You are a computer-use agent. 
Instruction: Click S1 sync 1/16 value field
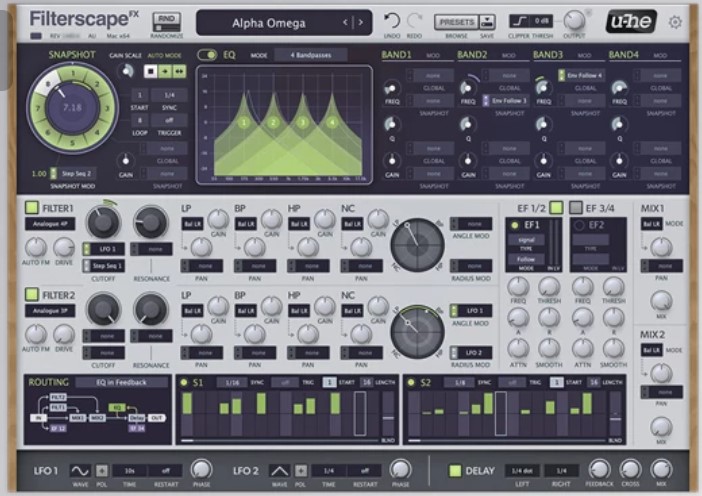(232, 382)
